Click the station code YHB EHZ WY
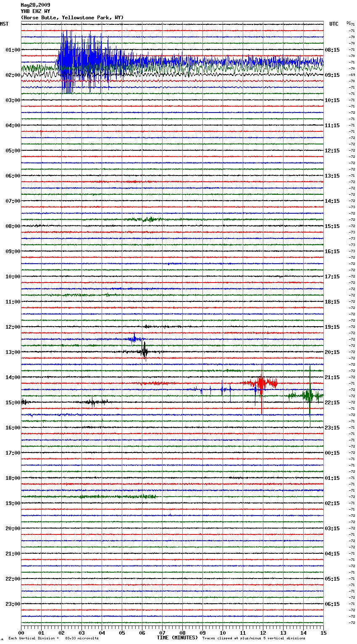This screenshot has height=644, width=357. click(x=35, y=11)
